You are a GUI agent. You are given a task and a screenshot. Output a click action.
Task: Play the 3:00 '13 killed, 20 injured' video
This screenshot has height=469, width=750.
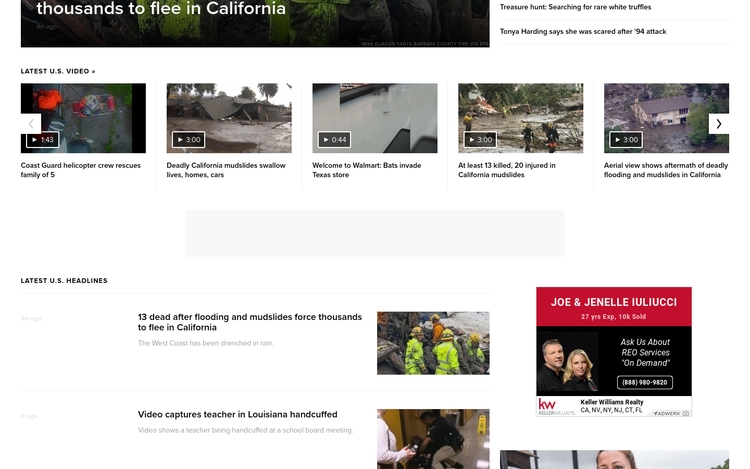tap(480, 140)
